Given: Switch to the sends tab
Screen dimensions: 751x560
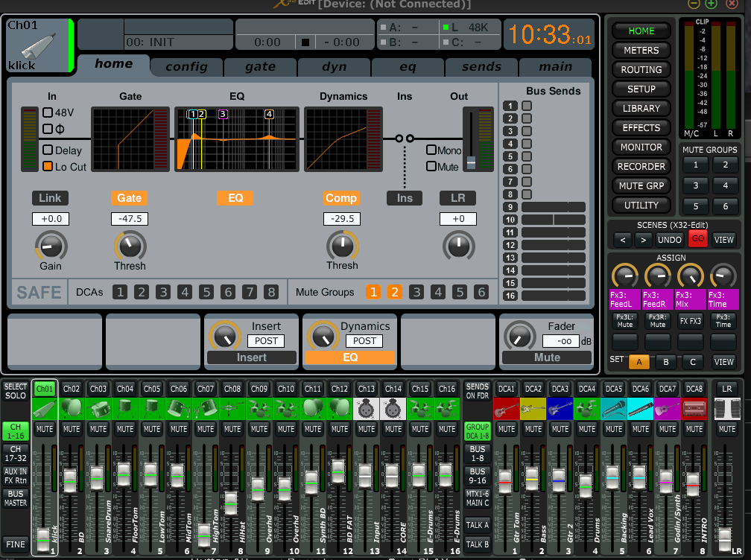Looking at the screenshot, I should coord(481,67).
